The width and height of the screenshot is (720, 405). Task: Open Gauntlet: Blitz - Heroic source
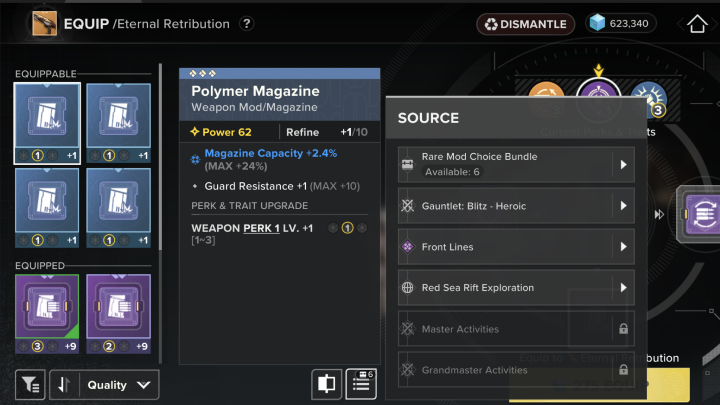click(x=516, y=205)
